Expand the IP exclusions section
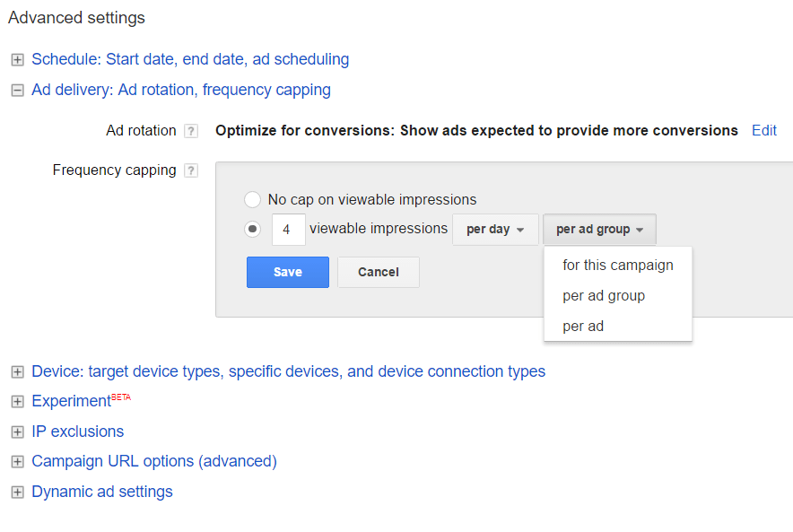 pyautogui.click(x=17, y=432)
